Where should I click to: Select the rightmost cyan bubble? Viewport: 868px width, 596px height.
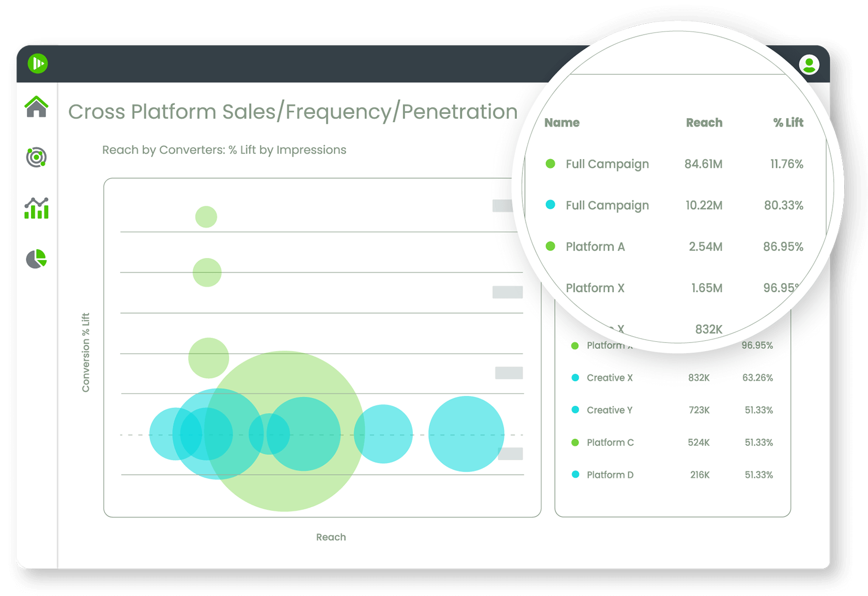[x=466, y=434]
